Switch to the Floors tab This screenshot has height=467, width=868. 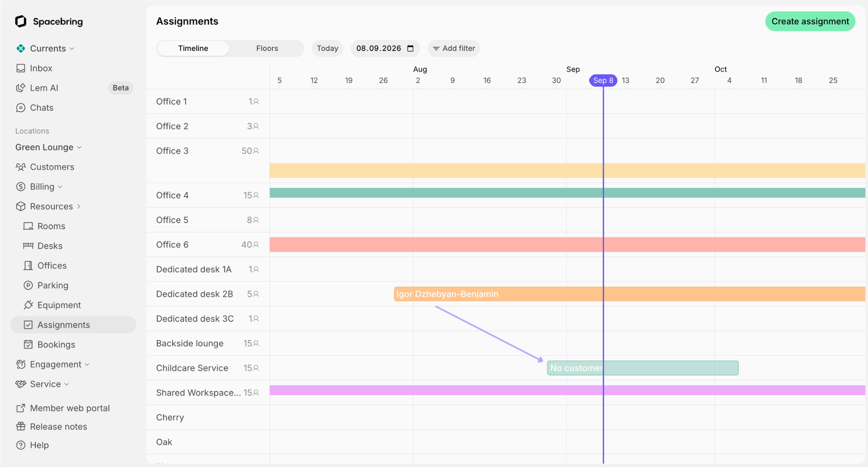(x=267, y=48)
